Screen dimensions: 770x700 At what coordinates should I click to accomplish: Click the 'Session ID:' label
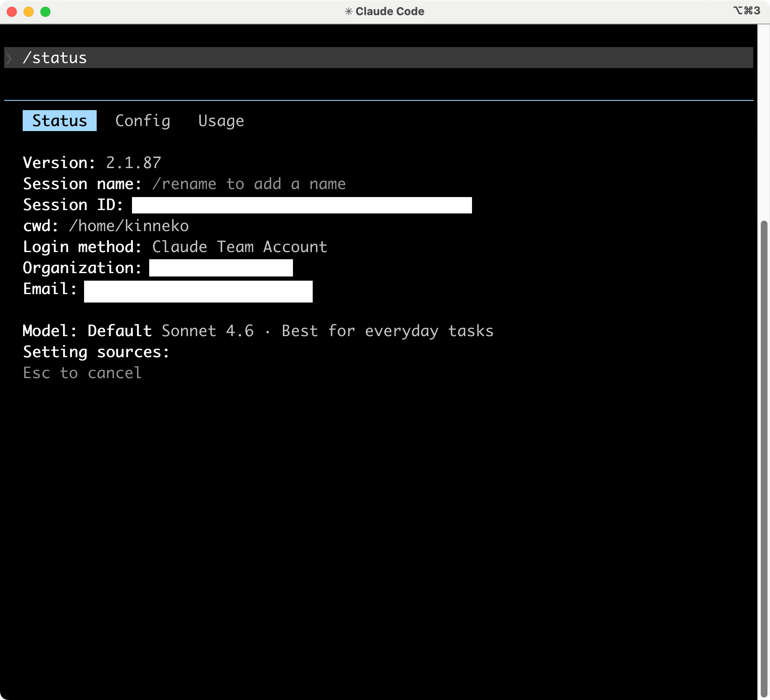[x=73, y=205]
